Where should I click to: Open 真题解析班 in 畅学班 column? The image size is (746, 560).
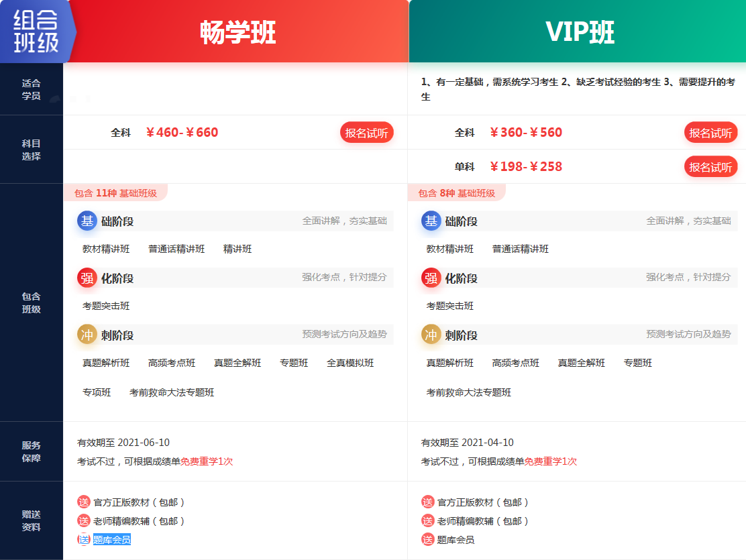[x=106, y=363]
